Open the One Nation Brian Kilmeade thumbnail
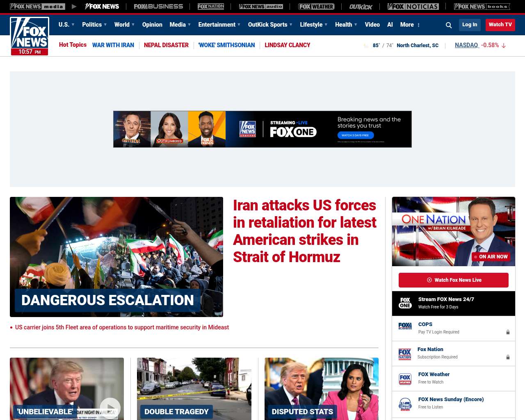The height and width of the screenshot is (420, 525). [x=454, y=231]
